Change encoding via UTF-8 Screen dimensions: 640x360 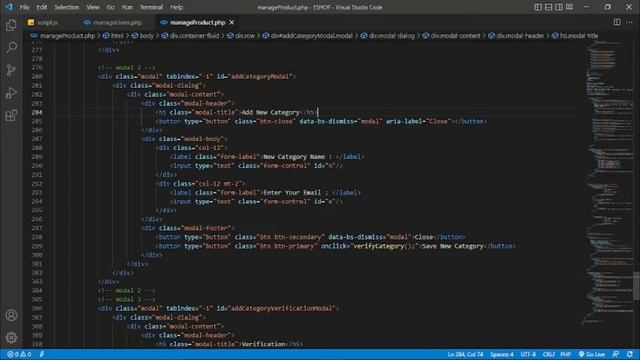(x=528, y=354)
